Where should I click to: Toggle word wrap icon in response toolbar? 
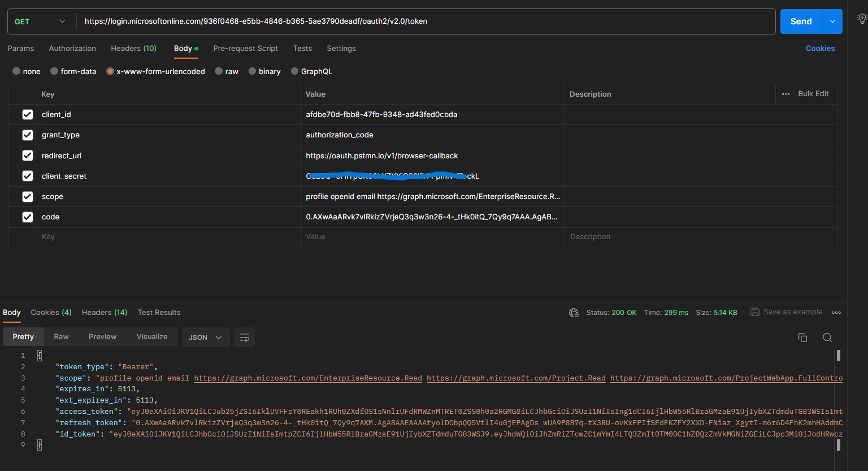(x=245, y=337)
